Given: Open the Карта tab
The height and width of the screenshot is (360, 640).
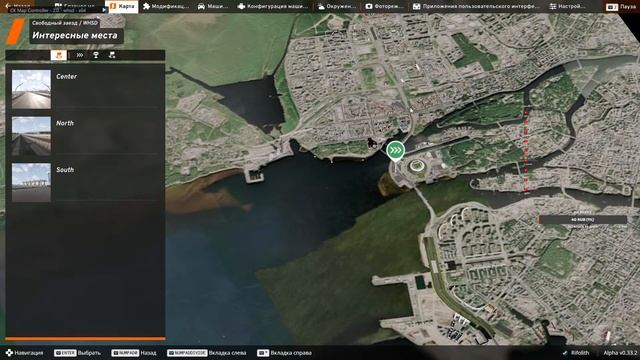Looking at the screenshot, I should [x=122, y=6].
